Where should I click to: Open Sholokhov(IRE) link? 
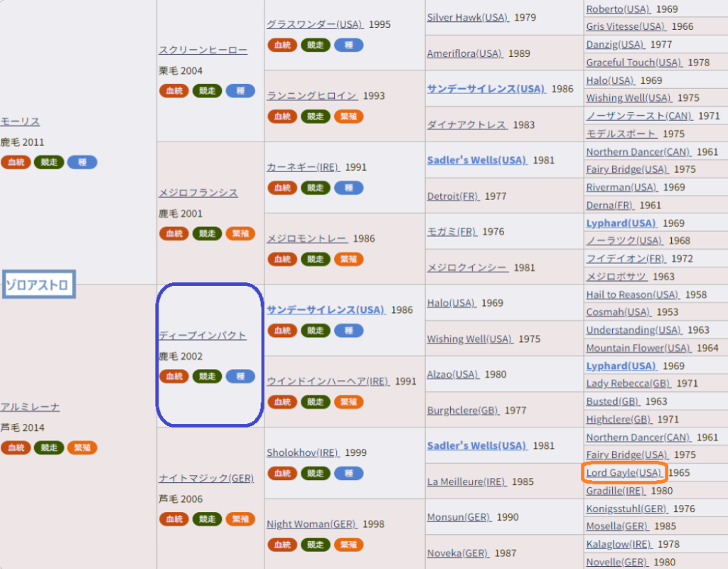tap(303, 452)
